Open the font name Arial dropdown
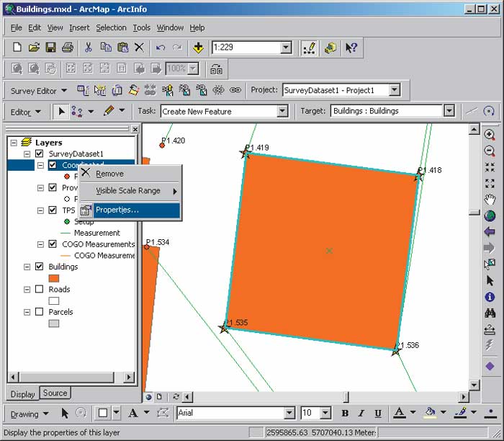The height and width of the screenshot is (441, 504). [289, 413]
